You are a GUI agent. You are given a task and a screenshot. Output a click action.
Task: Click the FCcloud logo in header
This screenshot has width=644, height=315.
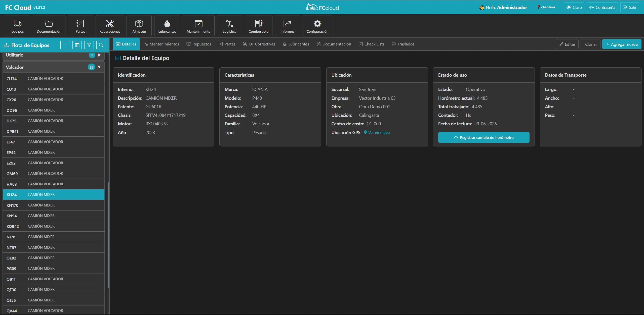coord(322,7)
